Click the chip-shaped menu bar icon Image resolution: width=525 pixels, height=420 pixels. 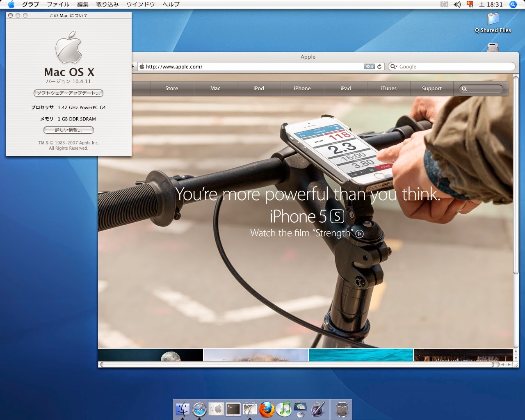click(x=444, y=4)
